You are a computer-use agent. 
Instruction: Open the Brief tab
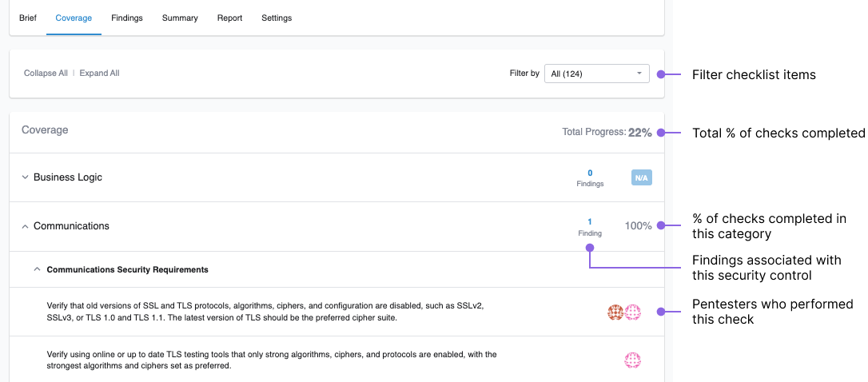click(x=28, y=18)
